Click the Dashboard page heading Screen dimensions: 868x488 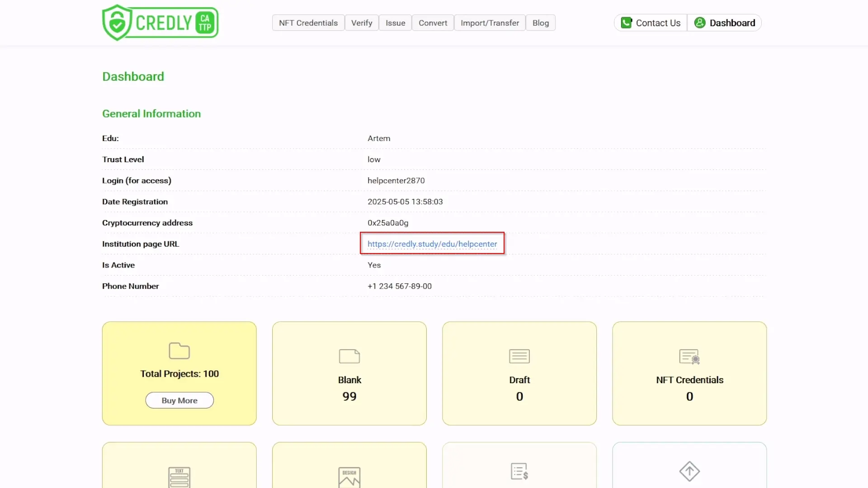coord(133,76)
